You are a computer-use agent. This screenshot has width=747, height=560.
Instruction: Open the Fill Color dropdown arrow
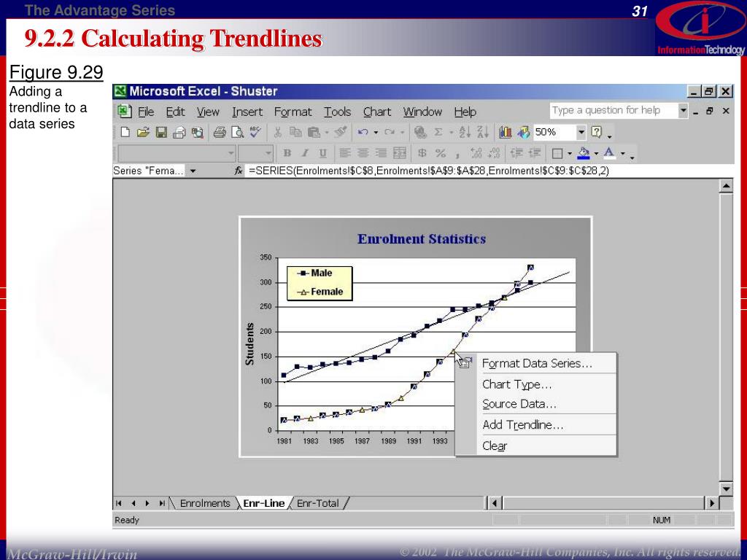tap(596, 153)
